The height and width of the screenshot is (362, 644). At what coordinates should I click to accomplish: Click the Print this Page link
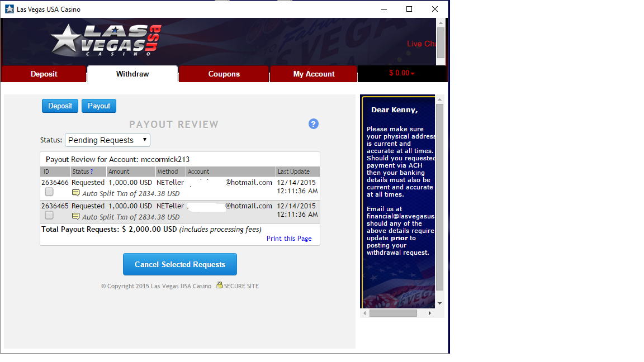point(289,239)
